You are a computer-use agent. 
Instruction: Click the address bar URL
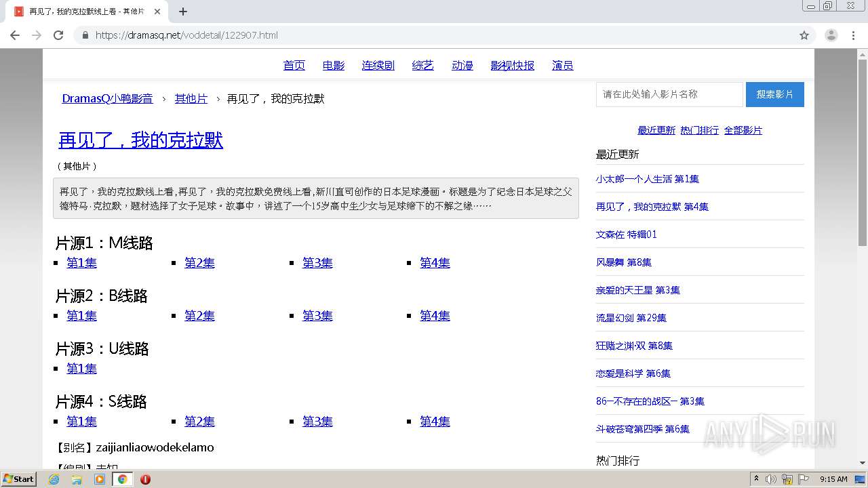186,35
